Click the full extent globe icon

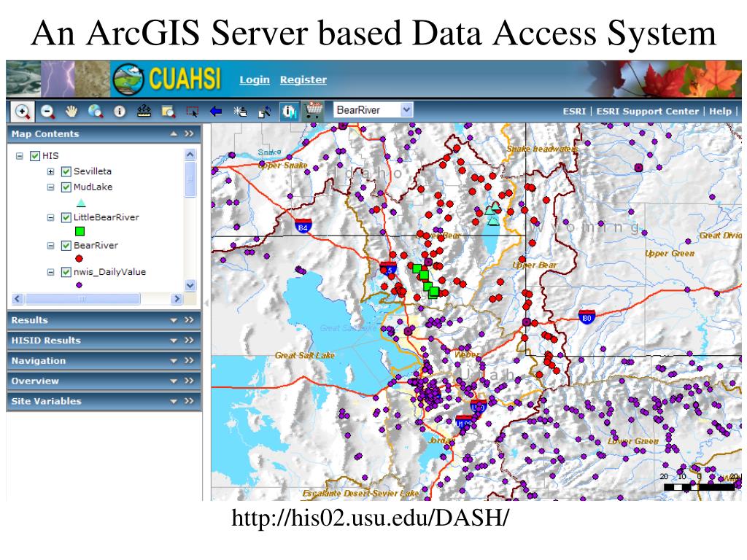(x=96, y=112)
